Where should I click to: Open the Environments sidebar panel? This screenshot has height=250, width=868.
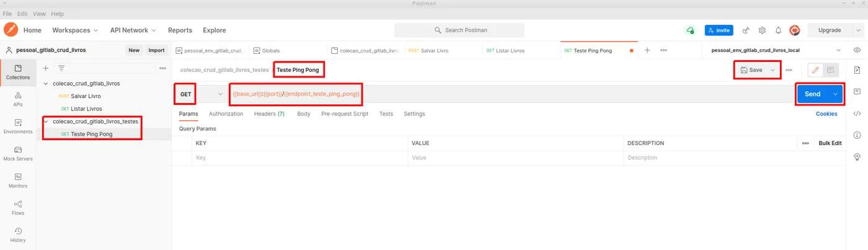[18, 126]
